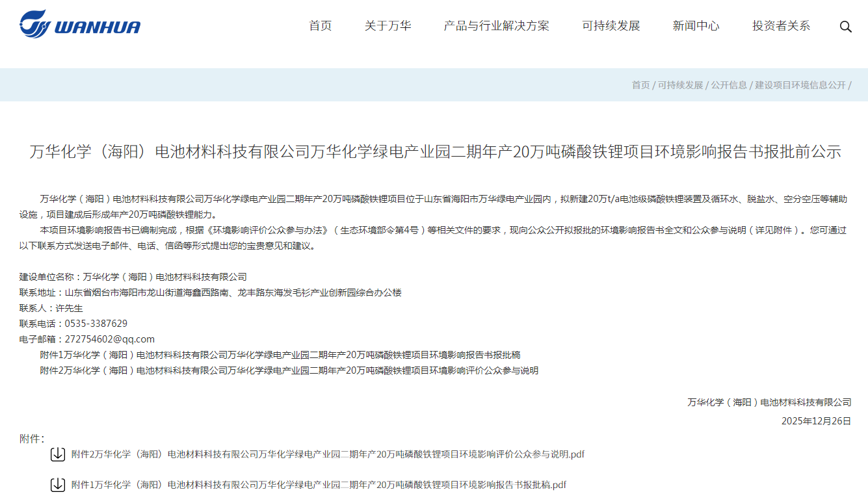
Task: Click 可持续发展 in the breadcrumb trail
Action: tap(681, 85)
